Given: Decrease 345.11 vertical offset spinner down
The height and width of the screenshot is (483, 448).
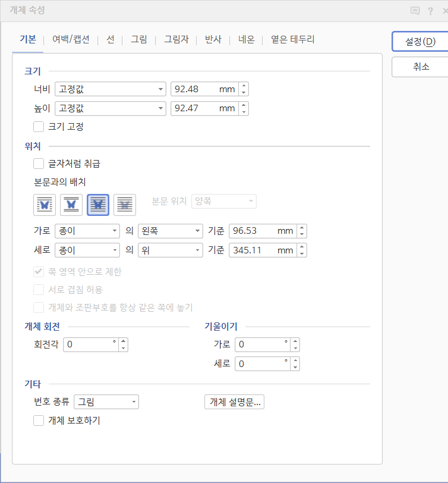Looking at the screenshot, I should click(302, 253).
